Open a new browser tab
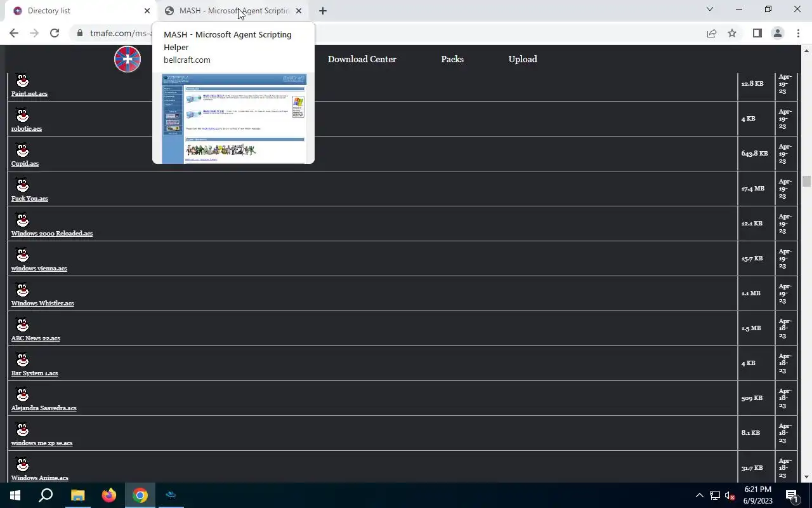Image resolution: width=812 pixels, height=508 pixels. [323, 11]
